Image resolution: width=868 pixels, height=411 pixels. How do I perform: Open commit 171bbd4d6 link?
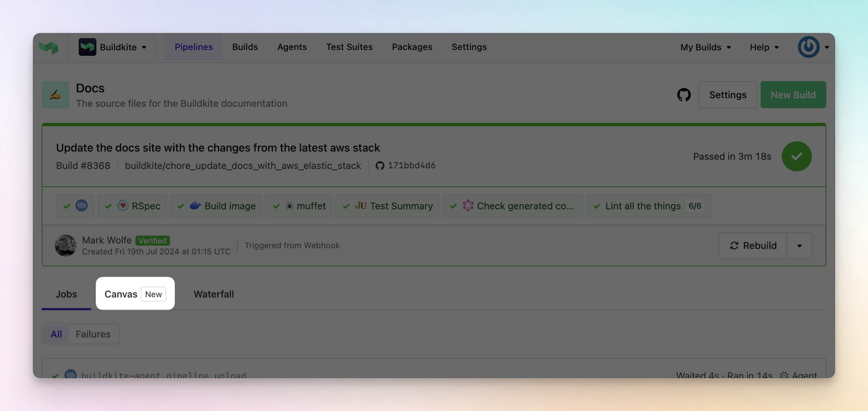[411, 165]
